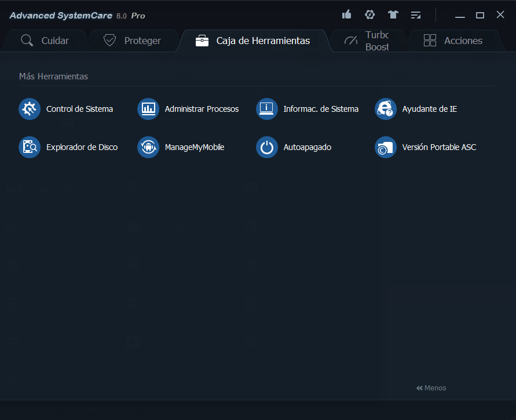
Task: Open the Control de Sistema tool icon
Action: click(x=30, y=109)
